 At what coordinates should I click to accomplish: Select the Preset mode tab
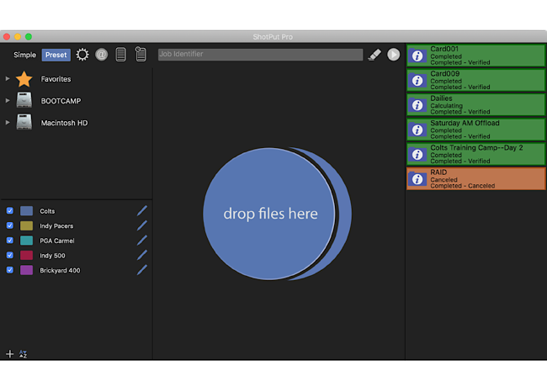tap(56, 55)
